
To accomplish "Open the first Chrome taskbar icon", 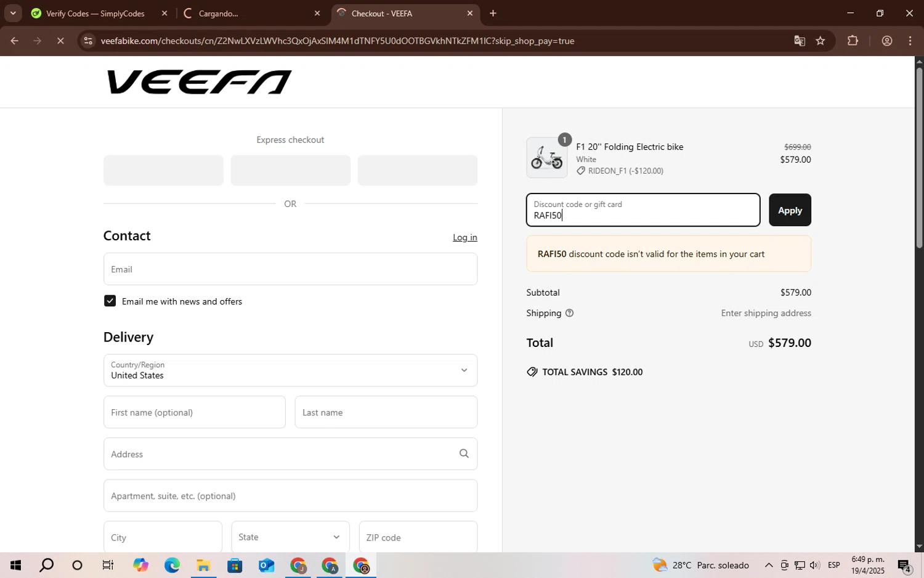I will [x=298, y=565].
